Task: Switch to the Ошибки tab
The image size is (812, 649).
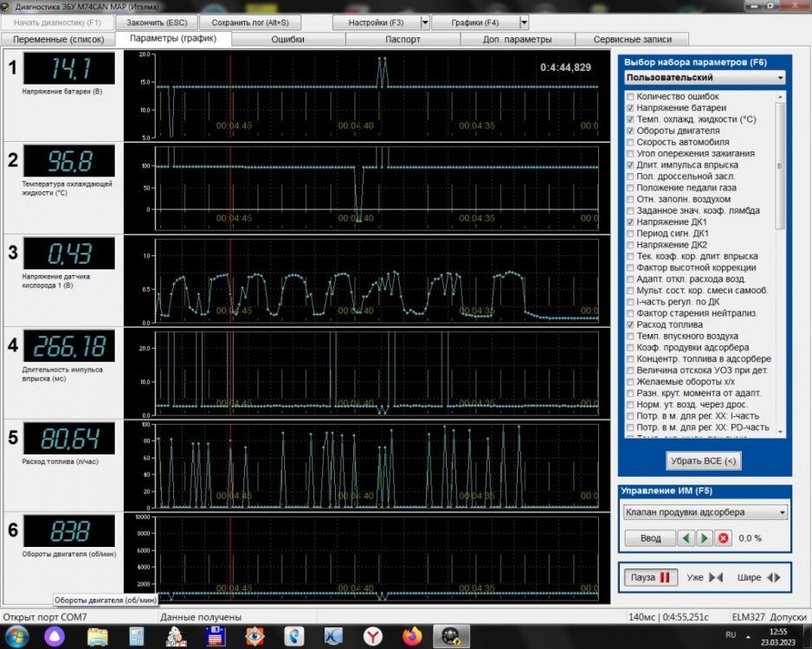Action: tap(287, 39)
